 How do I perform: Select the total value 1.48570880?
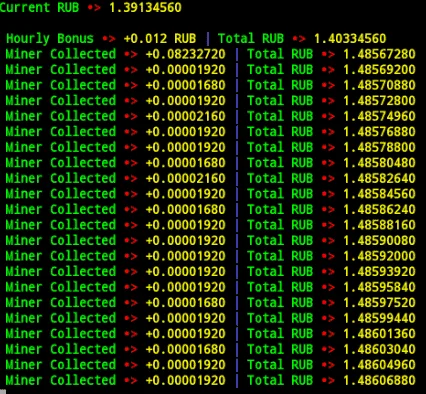click(379, 85)
